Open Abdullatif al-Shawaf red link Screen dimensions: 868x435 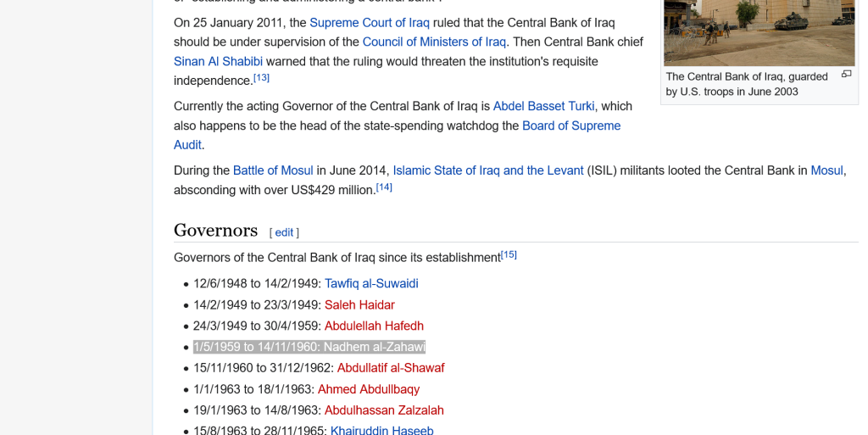(x=391, y=368)
